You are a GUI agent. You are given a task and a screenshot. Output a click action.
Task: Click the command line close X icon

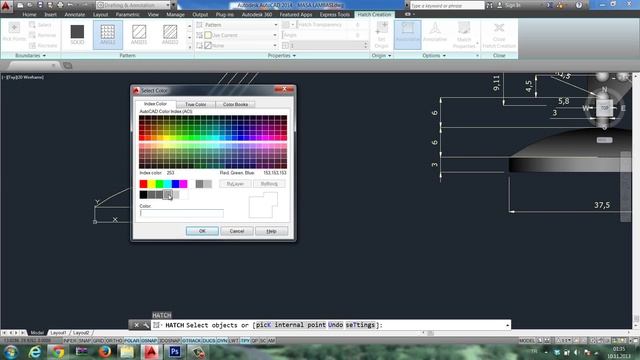click(x=136, y=325)
